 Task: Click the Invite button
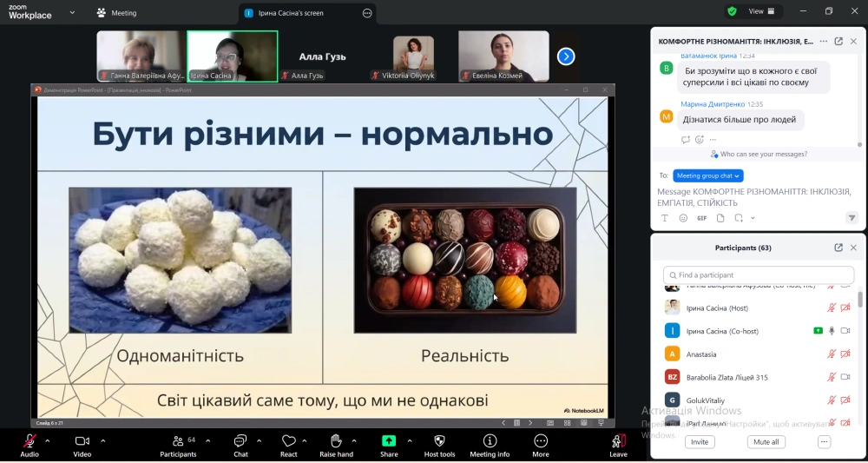point(700,442)
